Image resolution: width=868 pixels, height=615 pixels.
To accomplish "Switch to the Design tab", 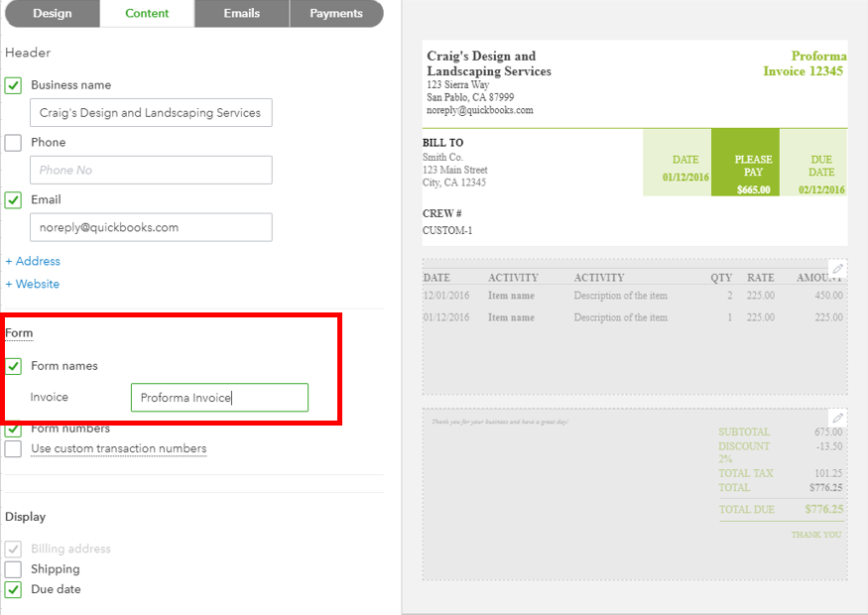I will point(52,14).
